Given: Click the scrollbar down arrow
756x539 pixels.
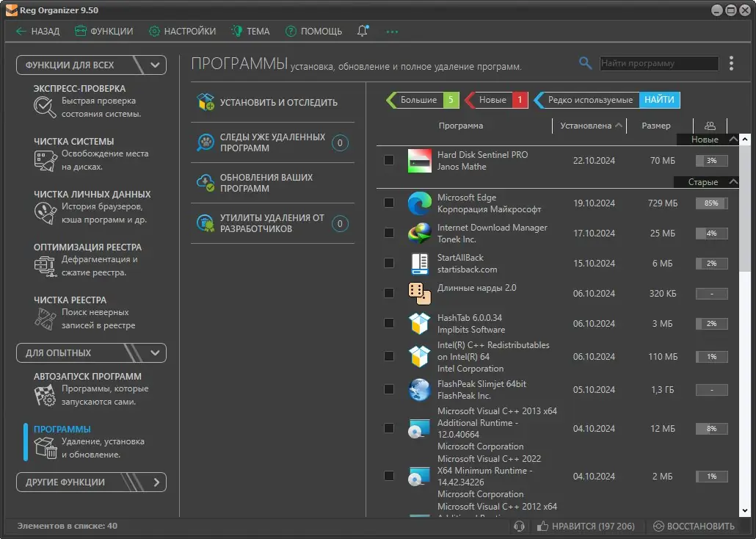Looking at the screenshot, I should [x=745, y=510].
